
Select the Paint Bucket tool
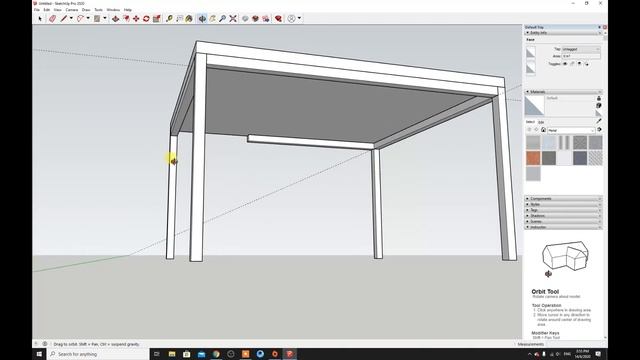coord(189,18)
